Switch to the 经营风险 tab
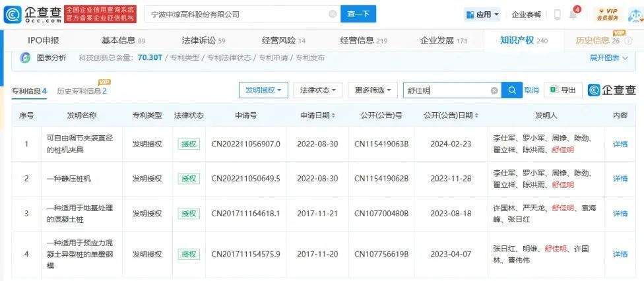Screen dimensions: 644x281 tap(283, 40)
